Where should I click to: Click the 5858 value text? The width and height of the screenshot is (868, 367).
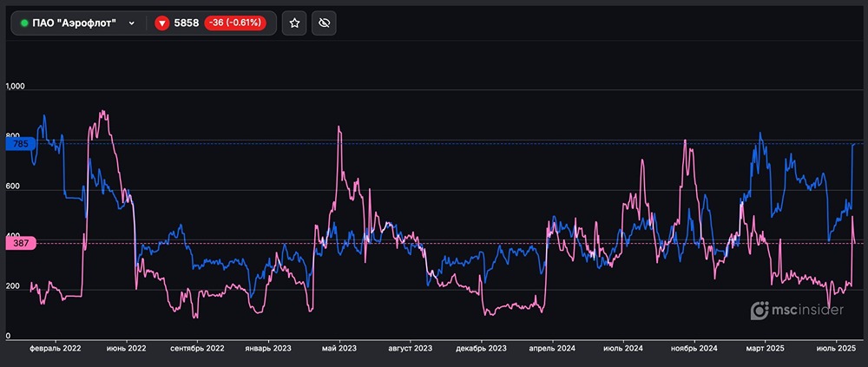[x=187, y=23]
